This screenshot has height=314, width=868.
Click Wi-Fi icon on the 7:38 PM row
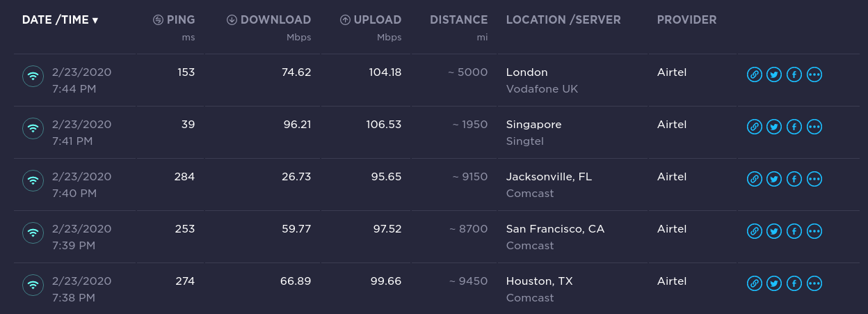33,285
